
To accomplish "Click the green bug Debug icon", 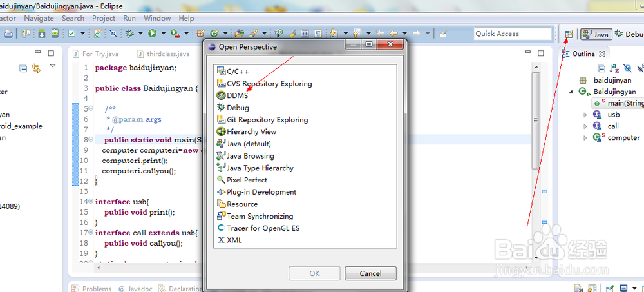I will click(130, 34).
